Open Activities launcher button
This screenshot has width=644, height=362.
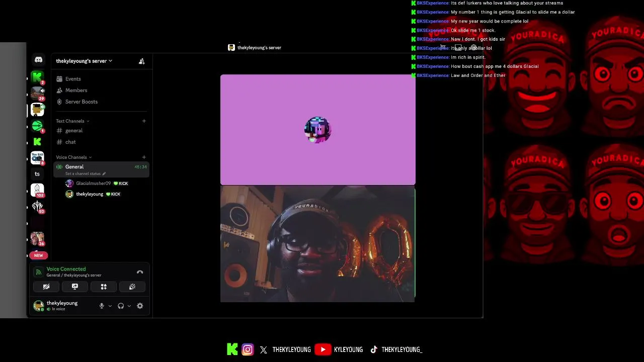click(x=104, y=287)
